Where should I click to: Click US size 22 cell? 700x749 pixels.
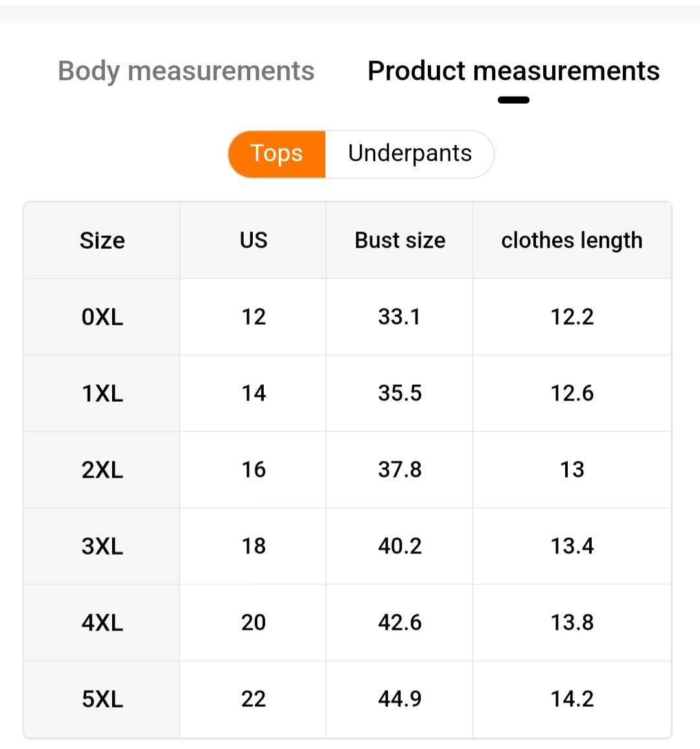coord(253,699)
